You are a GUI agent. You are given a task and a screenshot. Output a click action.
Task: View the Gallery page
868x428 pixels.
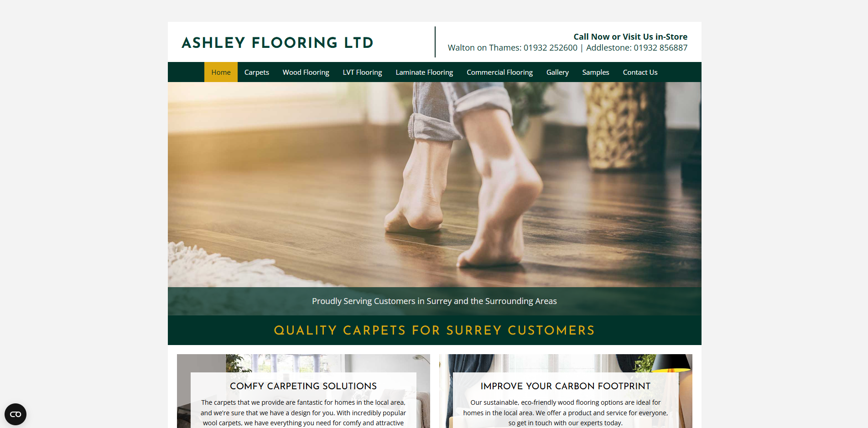pyautogui.click(x=557, y=72)
